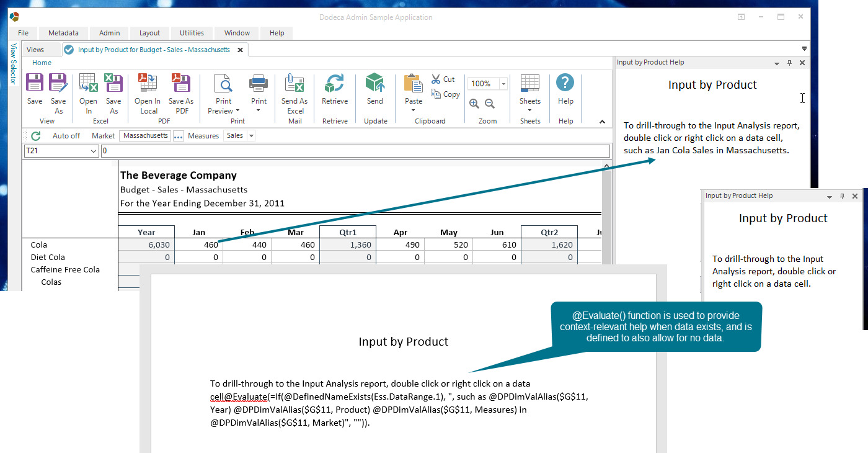Open lower Help panel options dropdown arrow

point(830,197)
